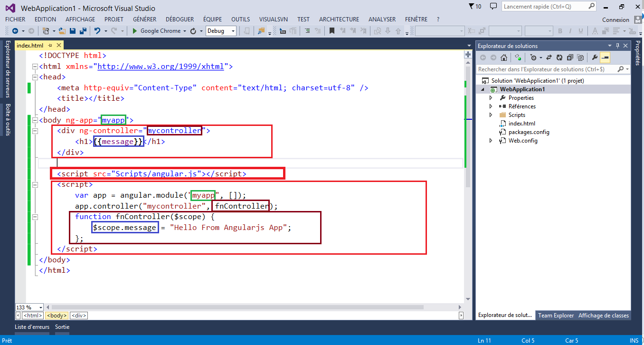The width and height of the screenshot is (644, 345).
Task: Click the browser Refresh icon beside Google Chrome
Action: pos(193,31)
